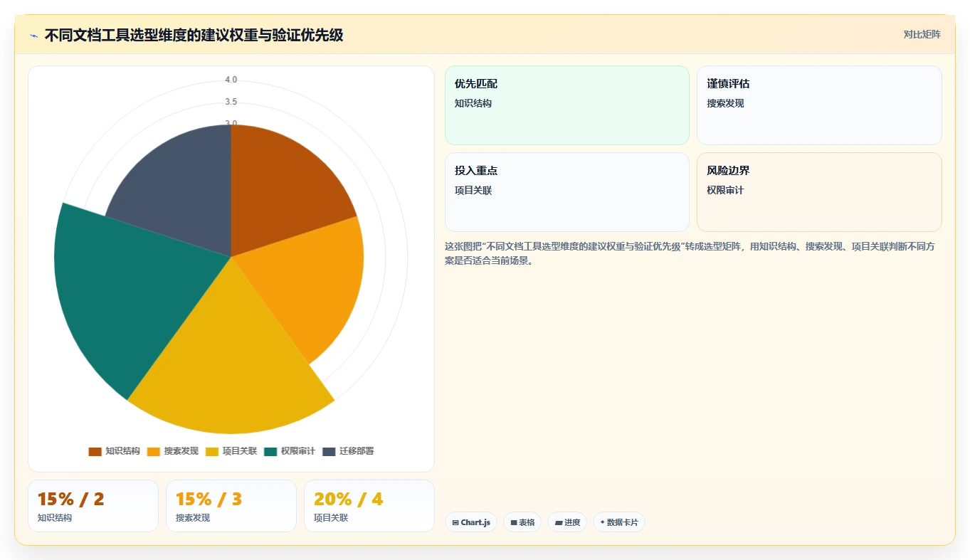The image size is (970, 560).
Task: Click the 对比矩阵 label in header
Action: tap(922, 35)
